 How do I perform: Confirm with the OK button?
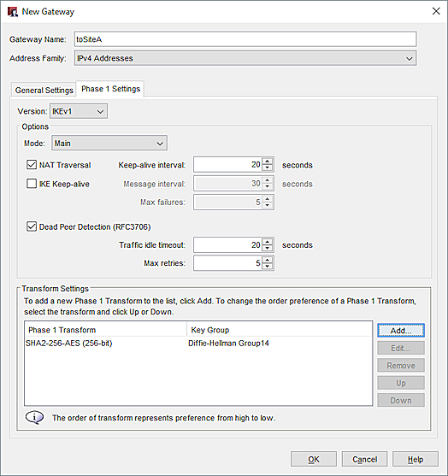click(314, 459)
